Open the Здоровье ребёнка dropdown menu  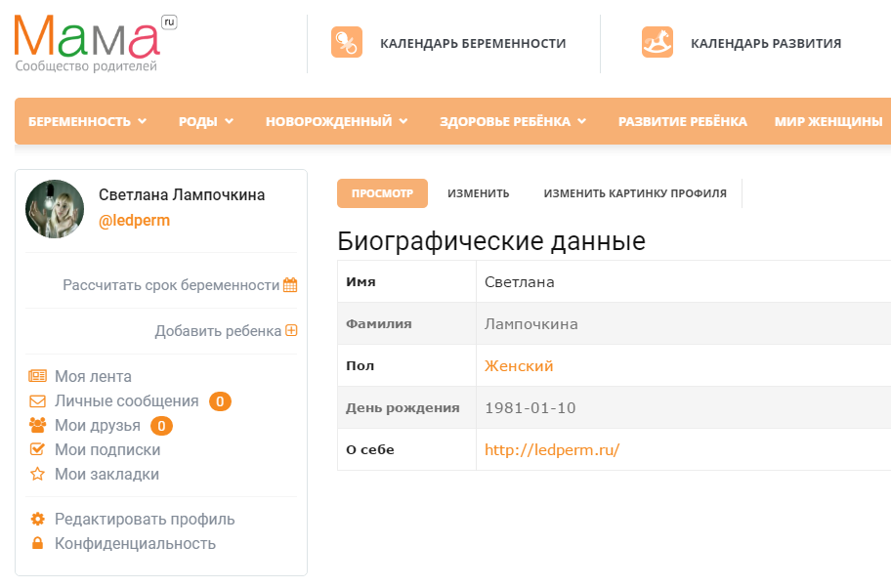pos(513,122)
